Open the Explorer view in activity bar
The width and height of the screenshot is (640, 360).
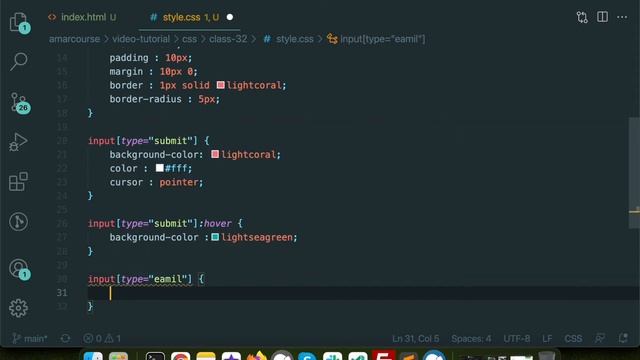pos(18,21)
